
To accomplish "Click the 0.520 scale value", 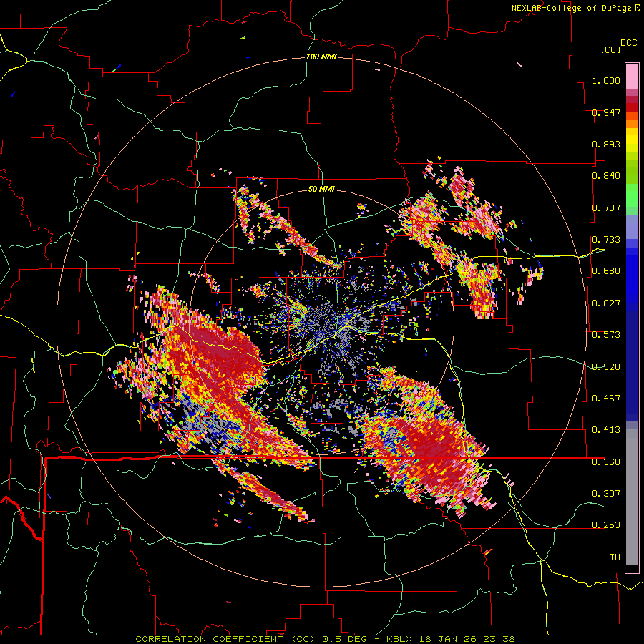I will [606, 367].
